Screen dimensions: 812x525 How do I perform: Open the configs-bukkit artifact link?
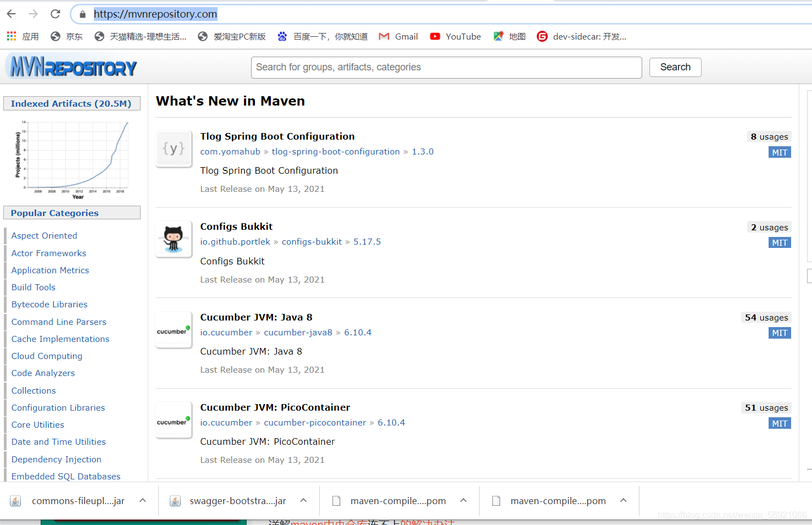point(312,242)
